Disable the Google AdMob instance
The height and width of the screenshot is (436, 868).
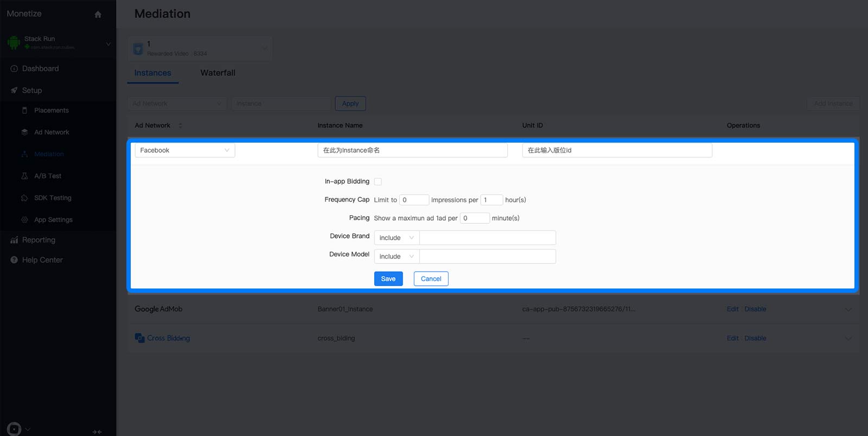[x=755, y=309]
